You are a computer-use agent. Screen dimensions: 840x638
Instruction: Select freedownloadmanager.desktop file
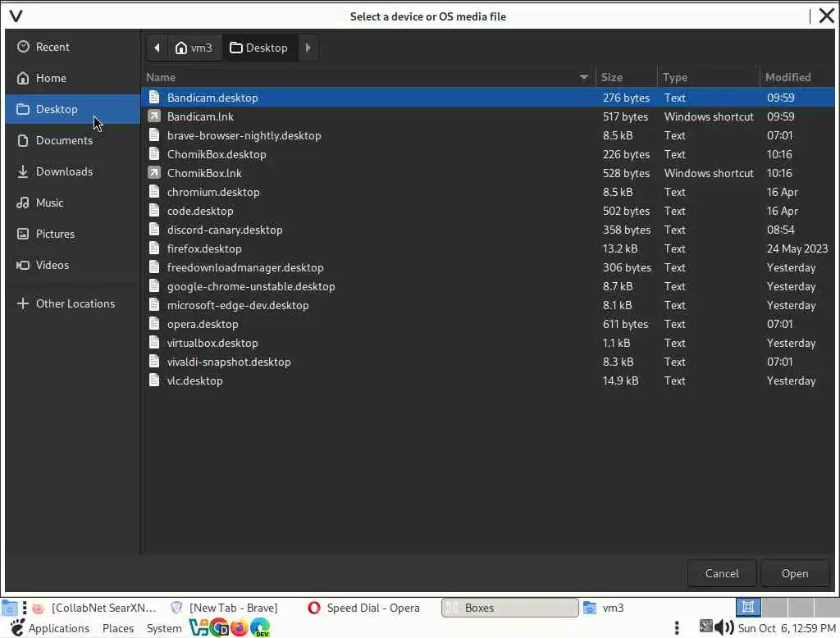(x=489, y=267)
